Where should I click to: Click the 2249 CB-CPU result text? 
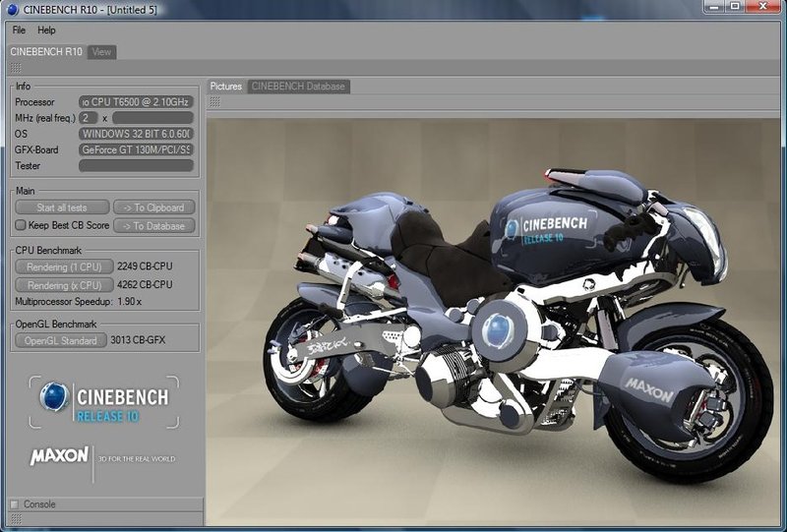pyautogui.click(x=145, y=266)
